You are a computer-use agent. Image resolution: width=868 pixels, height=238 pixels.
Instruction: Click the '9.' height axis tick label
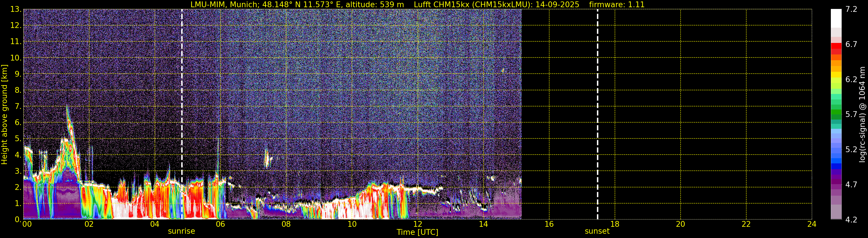[18, 74]
